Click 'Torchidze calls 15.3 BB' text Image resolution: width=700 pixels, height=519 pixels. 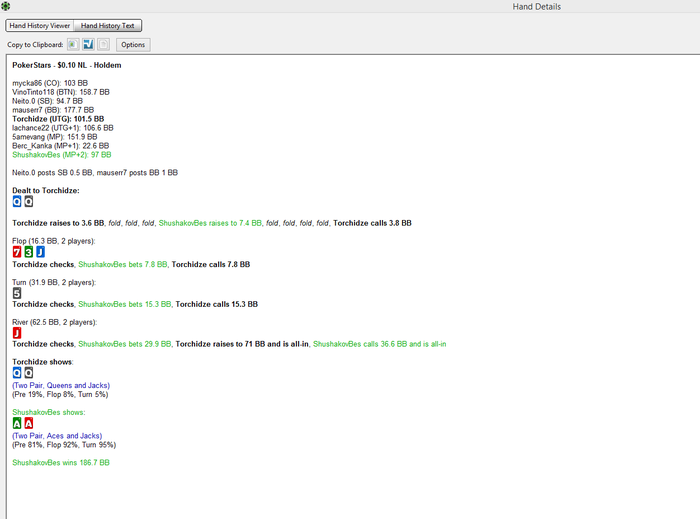pyautogui.click(x=217, y=304)
